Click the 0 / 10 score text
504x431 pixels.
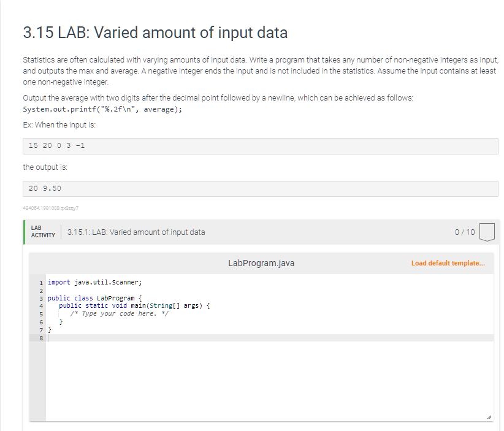tap(465, 232)
